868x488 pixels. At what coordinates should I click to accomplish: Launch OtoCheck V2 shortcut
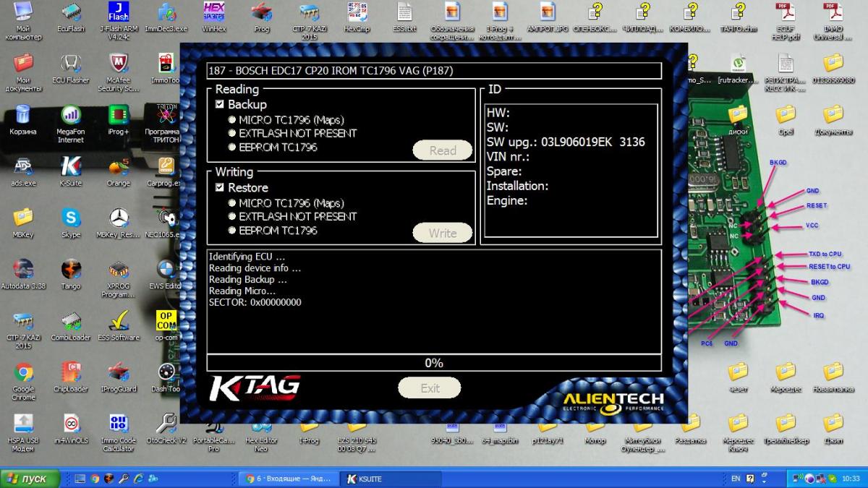pos(166,428)
